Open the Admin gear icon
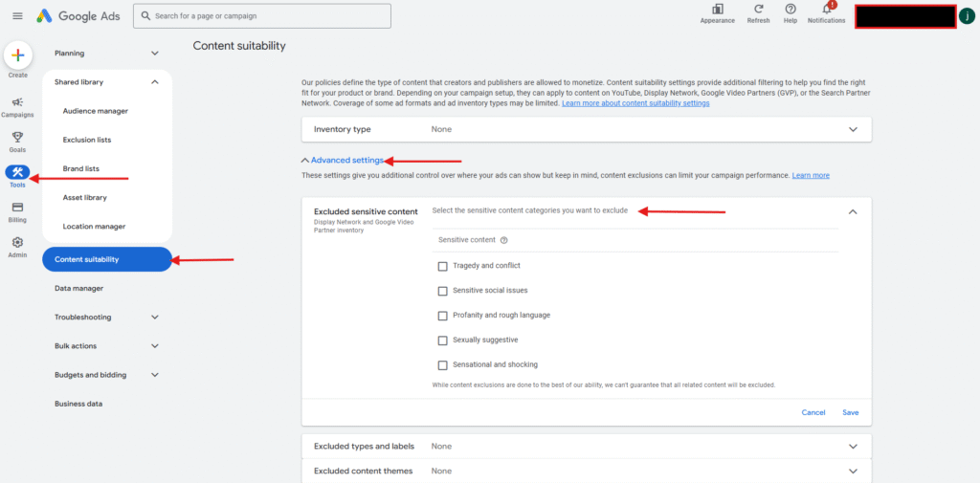 (17, 242)
